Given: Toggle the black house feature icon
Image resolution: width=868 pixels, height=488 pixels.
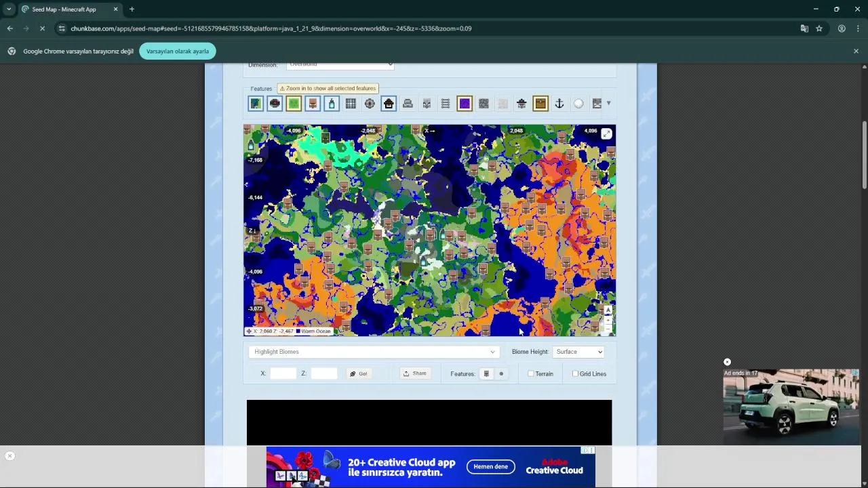Looking at the screenshot, I should click(x=389, y=104).
